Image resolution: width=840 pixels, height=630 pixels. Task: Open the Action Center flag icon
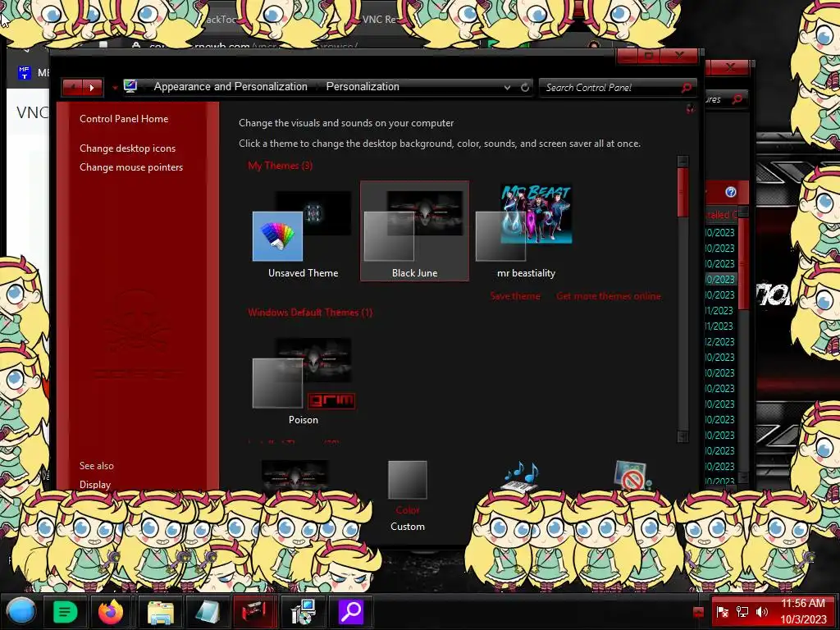click(x=723, y=612)
